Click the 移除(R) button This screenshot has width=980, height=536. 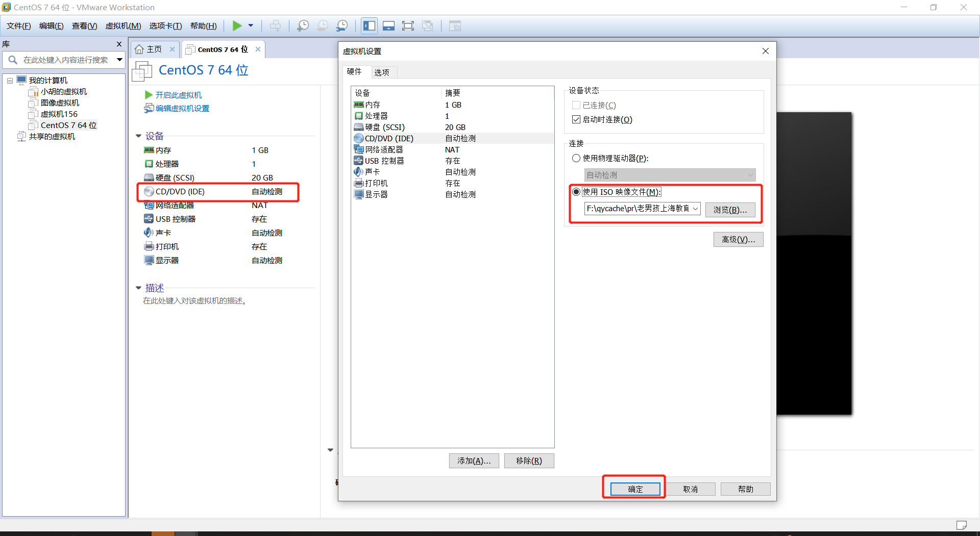pos(529,461)
